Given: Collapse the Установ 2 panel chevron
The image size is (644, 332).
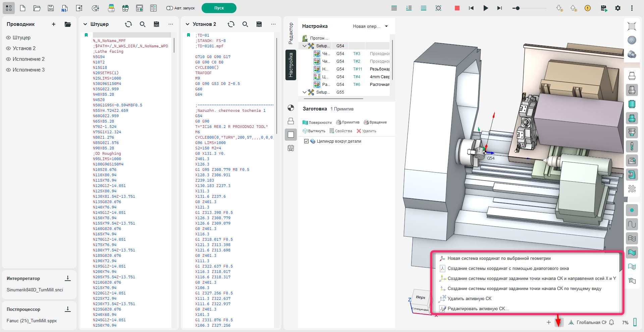Looking at the screenshot, I should 187,24.
